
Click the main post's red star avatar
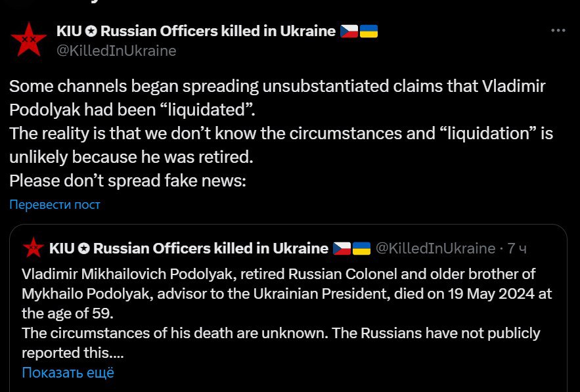click(29, 39)
